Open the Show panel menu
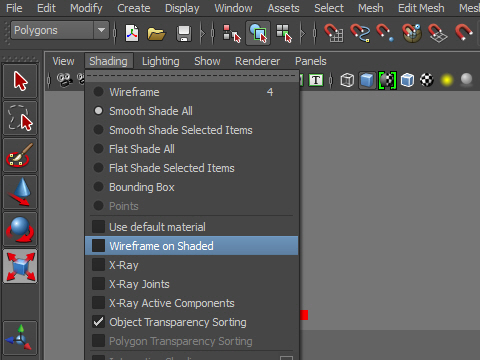Image resolution: width=480 pixels, height=360 pixels. pos(207,61)
